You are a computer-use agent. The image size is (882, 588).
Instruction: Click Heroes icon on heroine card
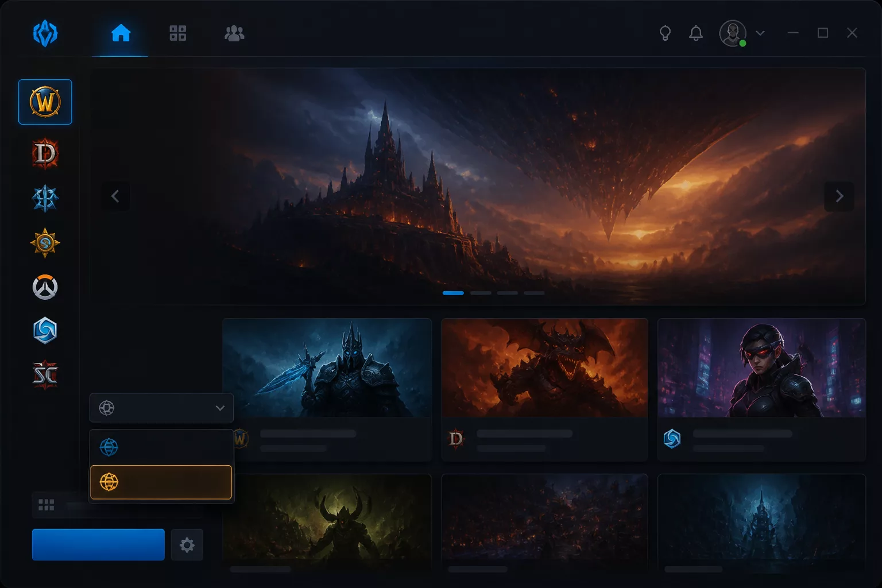672,439
